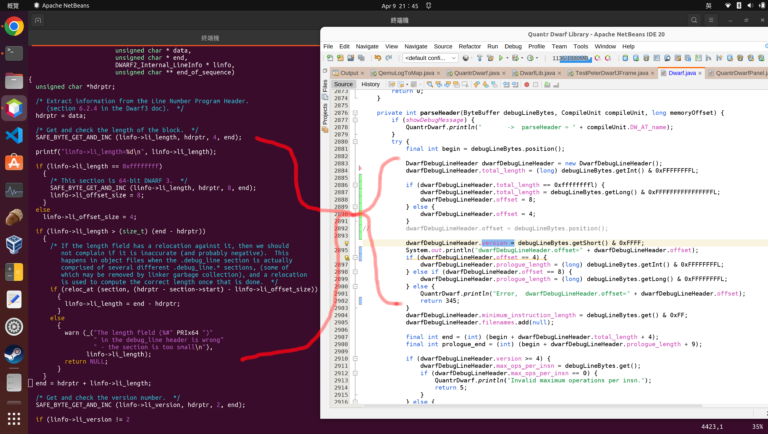
Task: Click the shift line left editor icon
Action: 506,84
